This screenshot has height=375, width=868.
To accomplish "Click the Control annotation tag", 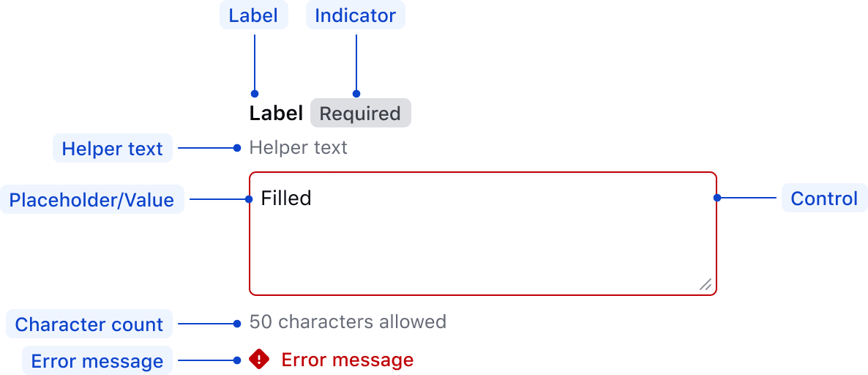I will (x=824, y=198).
